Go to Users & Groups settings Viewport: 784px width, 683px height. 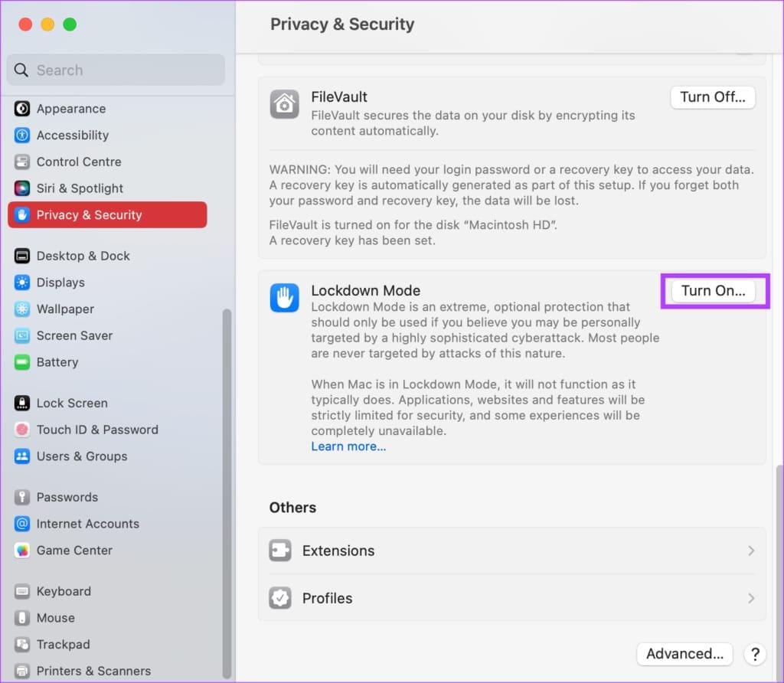(82, 456)
